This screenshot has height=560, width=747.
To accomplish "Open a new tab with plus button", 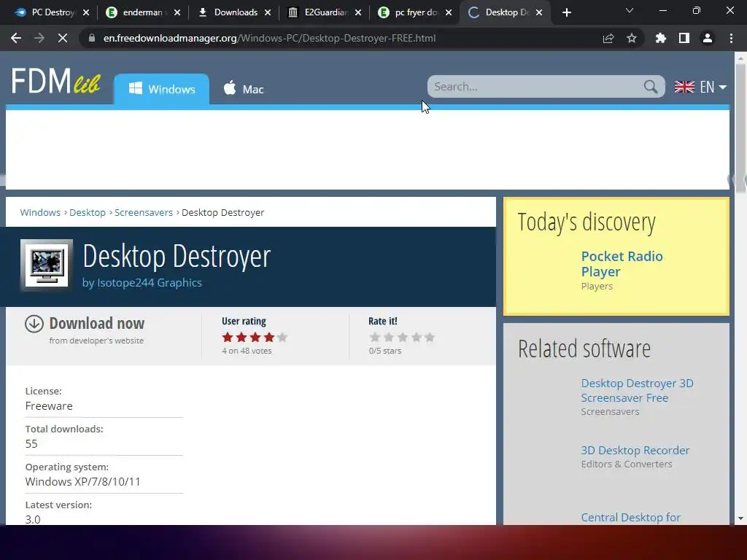I will coord(566,12).
